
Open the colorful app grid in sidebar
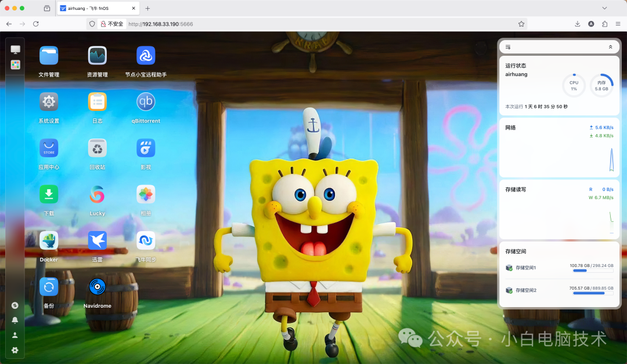[15, 65]
